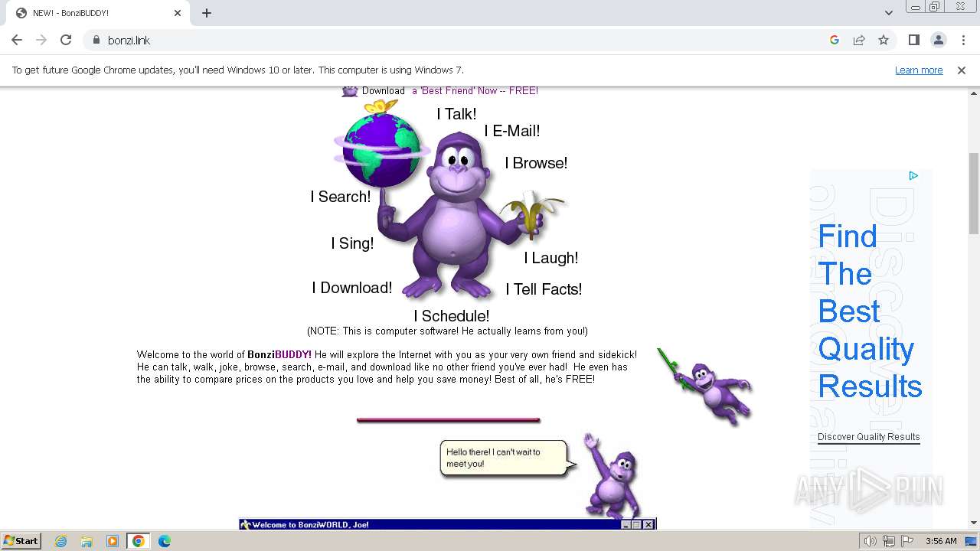980x551 pixels.
Task: Toggle the Chrome side panel
Action: (x=914, y=40)
